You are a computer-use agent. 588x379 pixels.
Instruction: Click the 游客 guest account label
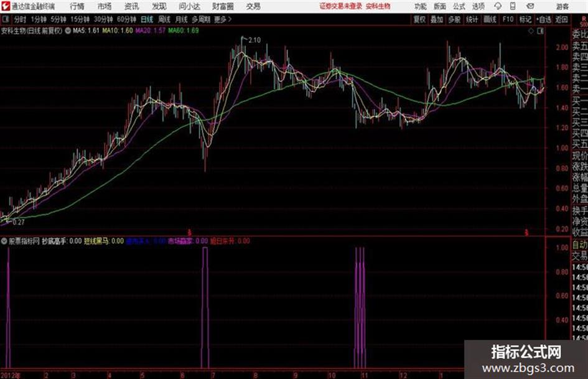(562, 6)
